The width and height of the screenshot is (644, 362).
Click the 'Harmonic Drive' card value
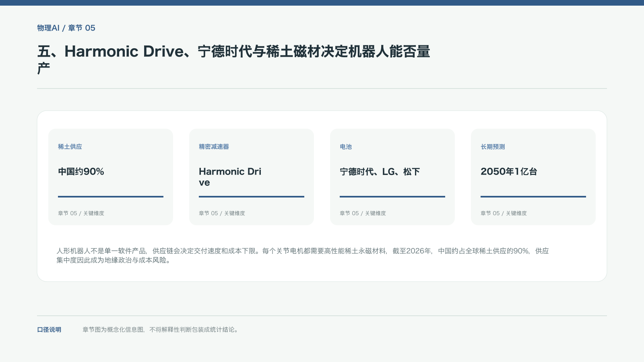pos(230,177)
